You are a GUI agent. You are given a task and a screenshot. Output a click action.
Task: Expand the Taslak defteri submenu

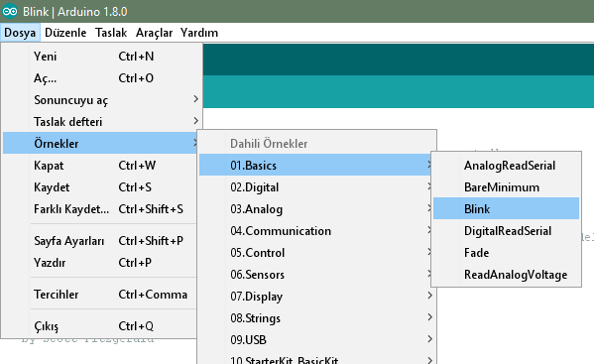click(x=101, y=122)
